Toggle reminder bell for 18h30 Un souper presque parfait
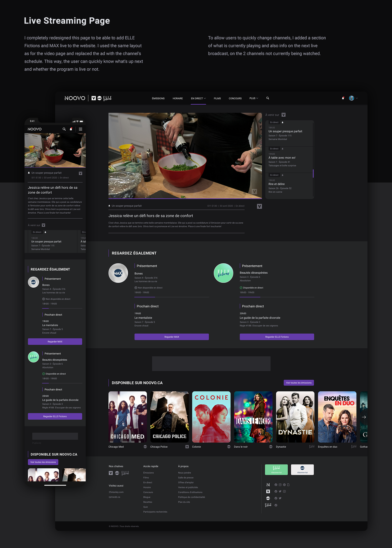The image size is (392, 548). pyautogui.click(x=282, y=122)
